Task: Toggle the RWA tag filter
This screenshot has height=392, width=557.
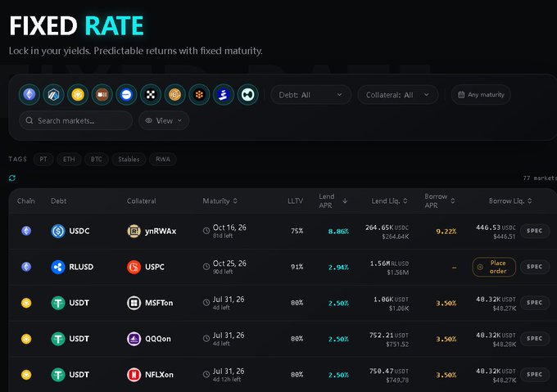Action: click(163, 160)
